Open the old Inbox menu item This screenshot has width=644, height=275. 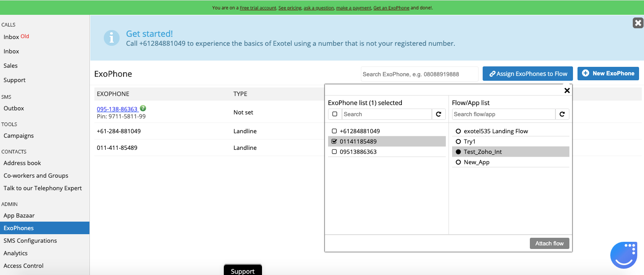coord(16,37)
